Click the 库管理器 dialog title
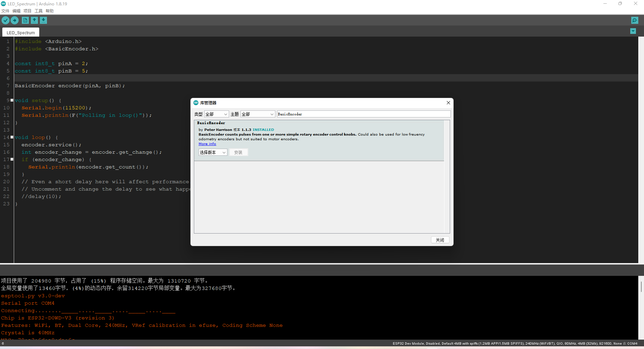The height and width of the screenshot is (349, 644). (208, 103)
